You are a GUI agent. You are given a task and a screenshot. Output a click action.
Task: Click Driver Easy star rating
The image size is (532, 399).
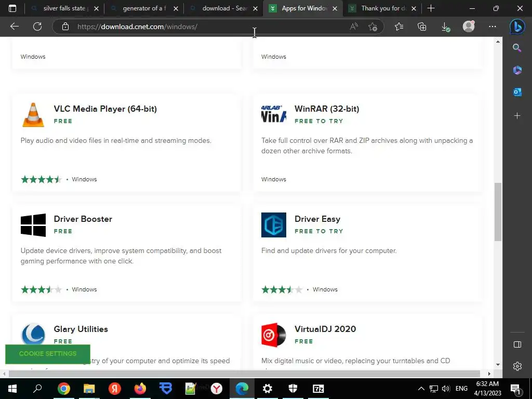pyautogui.click(x=282, y=289)
